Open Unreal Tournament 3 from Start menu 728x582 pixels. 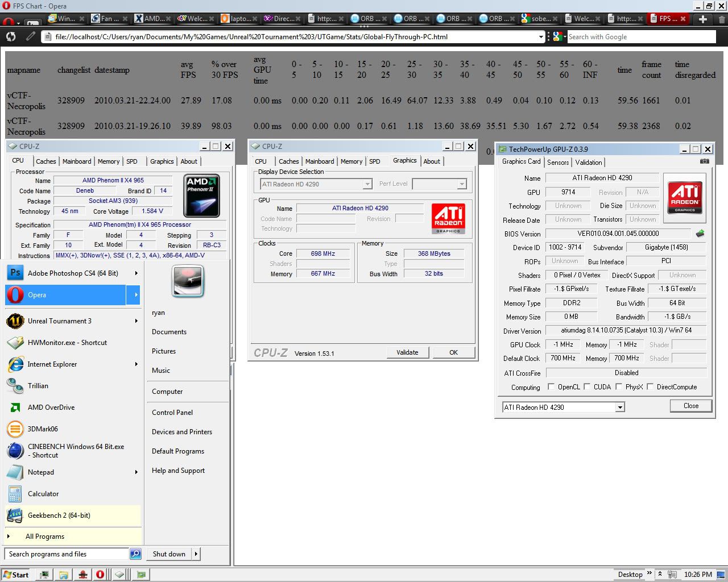coord(59,321)
